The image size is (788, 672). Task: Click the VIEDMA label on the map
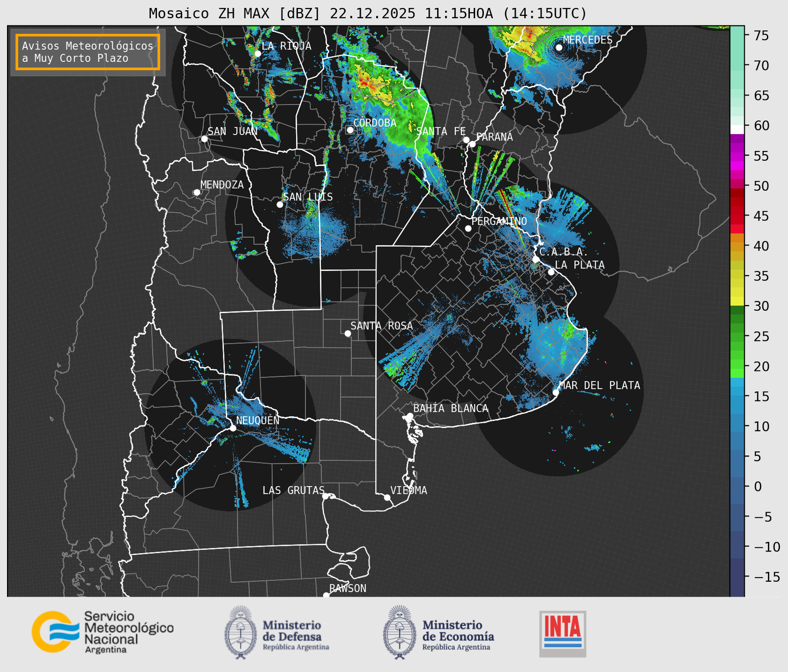409,490
